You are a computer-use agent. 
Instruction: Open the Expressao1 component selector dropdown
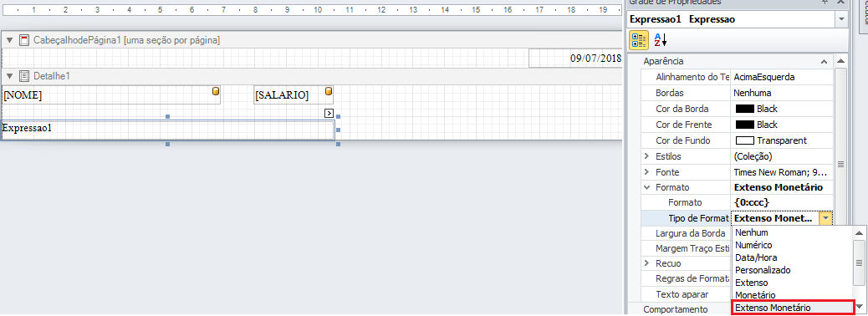(841, 19)
